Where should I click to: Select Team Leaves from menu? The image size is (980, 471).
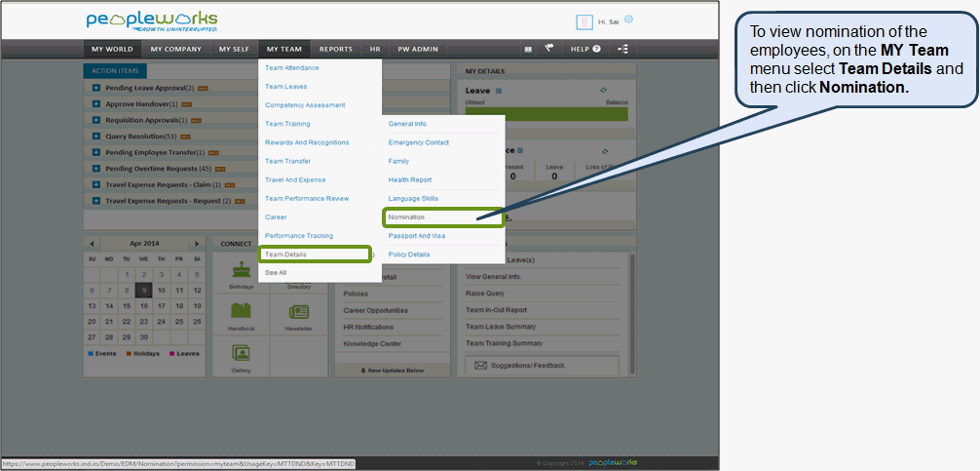286,87
